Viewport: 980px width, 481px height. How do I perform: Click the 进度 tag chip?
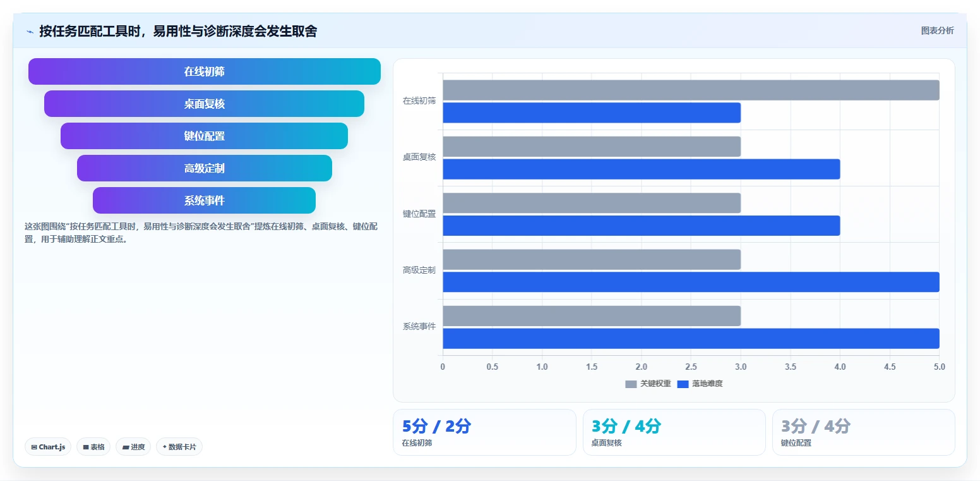click(x=133, y=447)
